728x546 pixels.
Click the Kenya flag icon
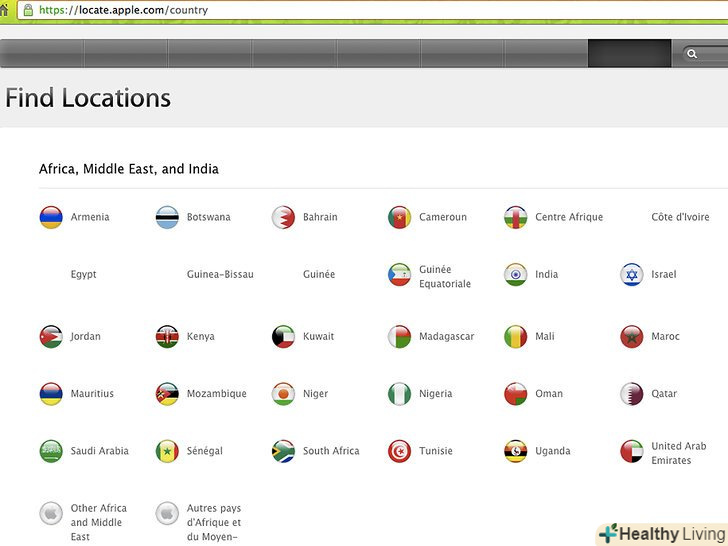tap(167, 337)
